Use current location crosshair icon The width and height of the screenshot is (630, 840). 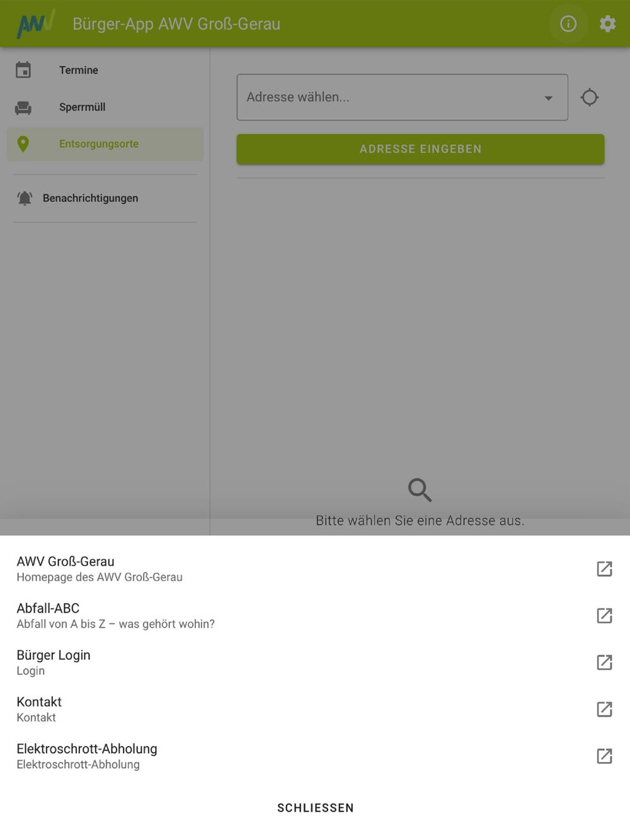tap(590, 98)
